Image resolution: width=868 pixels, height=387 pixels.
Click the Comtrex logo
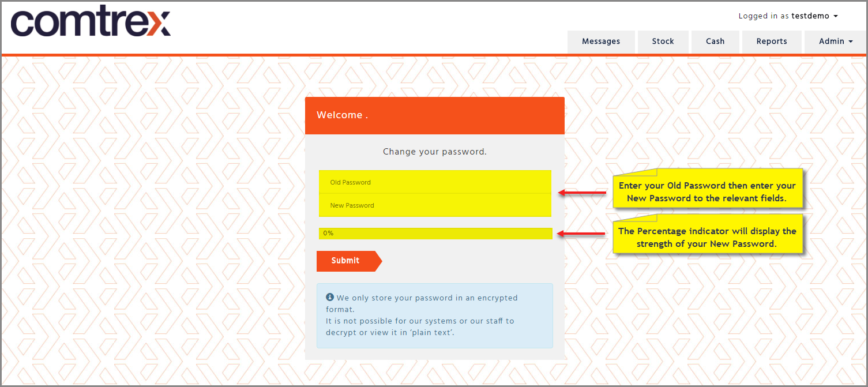(91, 22)
